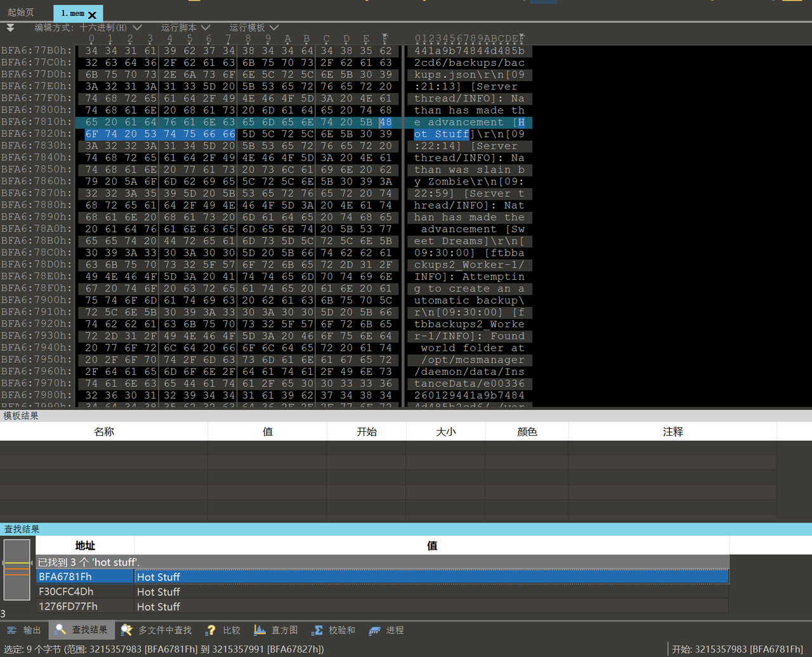Viewport: 812px width, 657px height.
Task: Select the 查找结果 find results tab
Action: [82, 630]
